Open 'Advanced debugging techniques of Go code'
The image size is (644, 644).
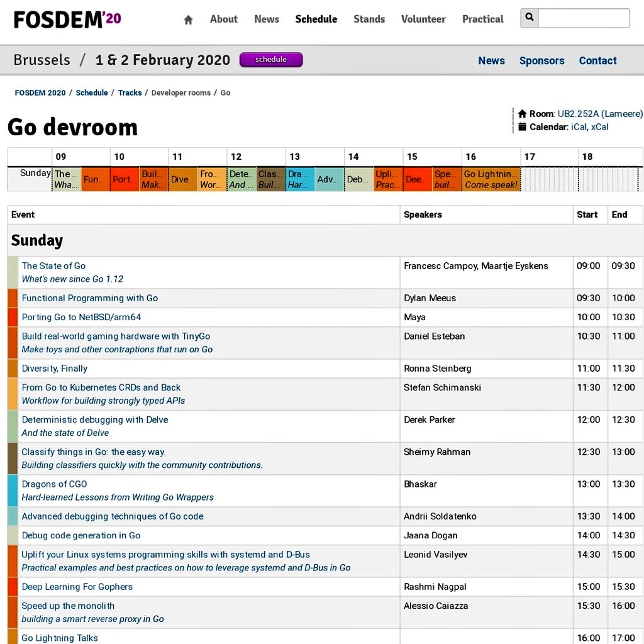113,516
